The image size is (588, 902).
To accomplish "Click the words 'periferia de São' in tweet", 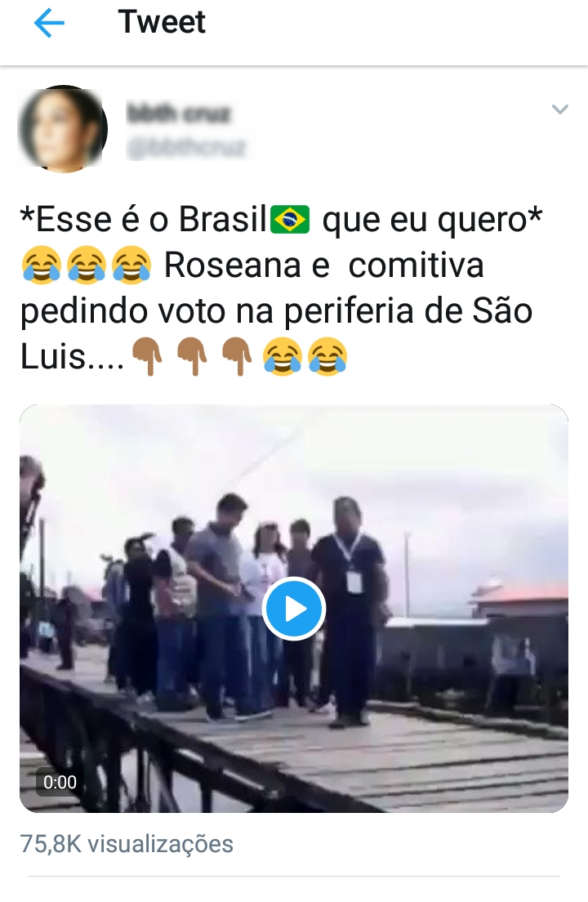I will pyautogui.click(x=408, y=312).
